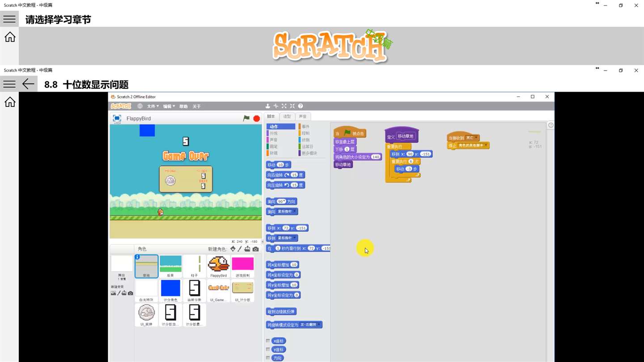Image resolution: width=644 pixels, height=362 pixels.
Task: Paint a new sprite with brush icon
Action: (240, 249)
